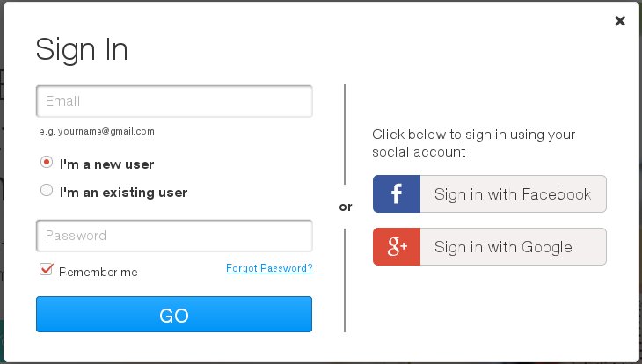
Task: Click the 'or' divider text
Action: (346, 207)
